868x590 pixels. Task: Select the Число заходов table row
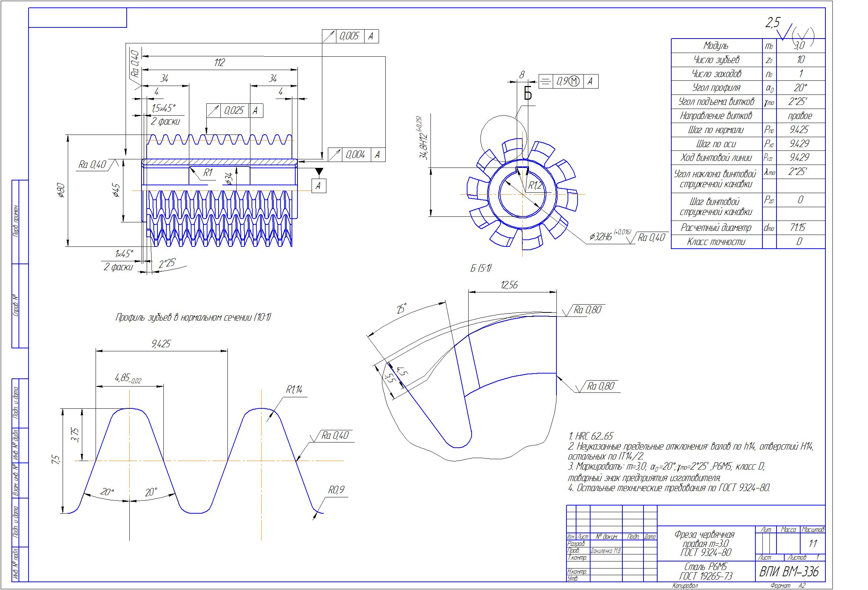pyautogui.click(x=748, y=74)
